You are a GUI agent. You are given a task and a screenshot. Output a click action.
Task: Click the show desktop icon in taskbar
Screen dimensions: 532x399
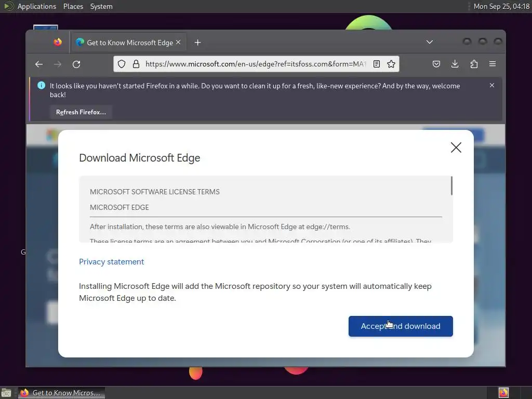[6, 393]
